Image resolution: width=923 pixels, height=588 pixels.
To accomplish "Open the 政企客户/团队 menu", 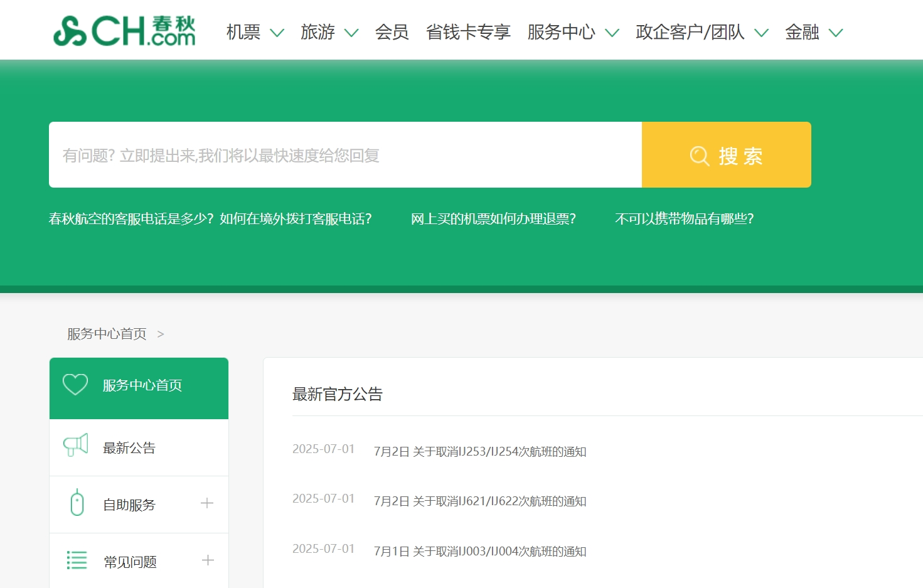I will [690, 32].
